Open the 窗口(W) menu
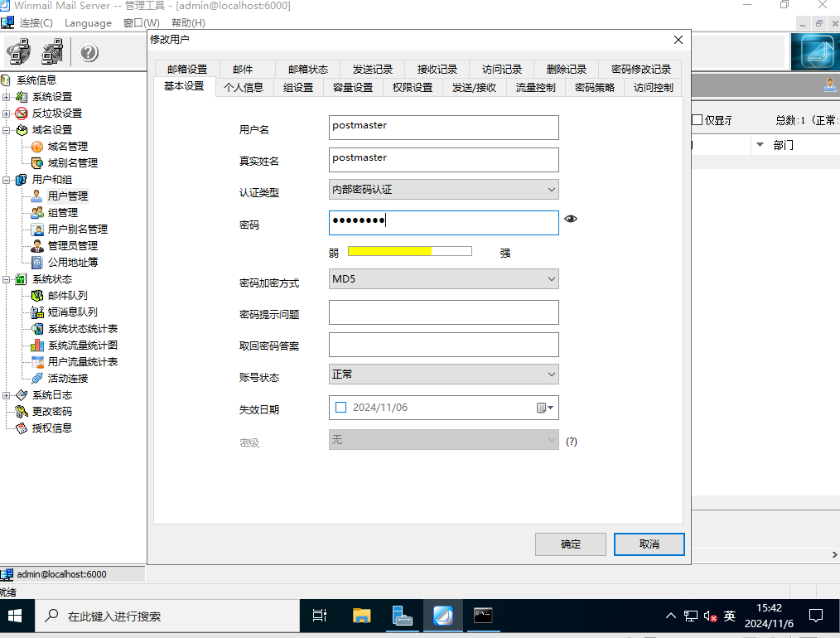The image size is (840, 638). (x=142, y=23)
